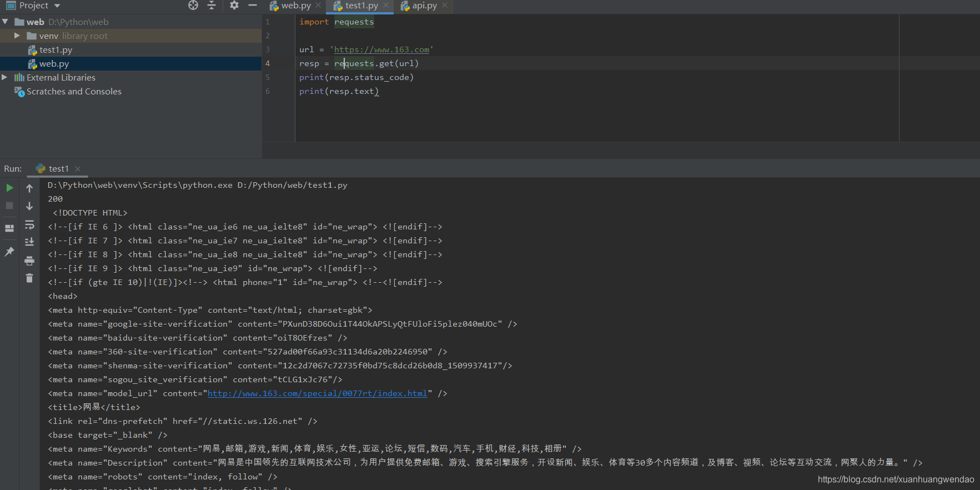980x490 pixels.
Task: Click the robots meta output line
Action: pos(162,477)
